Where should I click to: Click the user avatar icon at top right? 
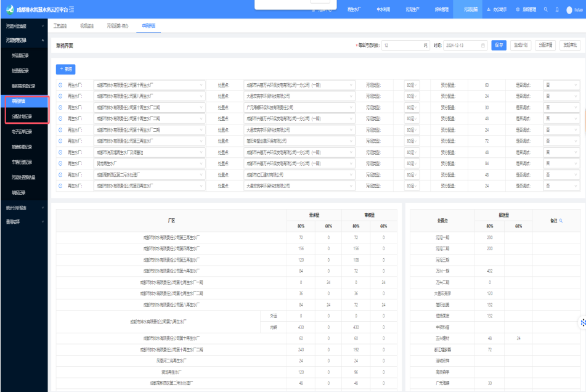click(569, 10)
